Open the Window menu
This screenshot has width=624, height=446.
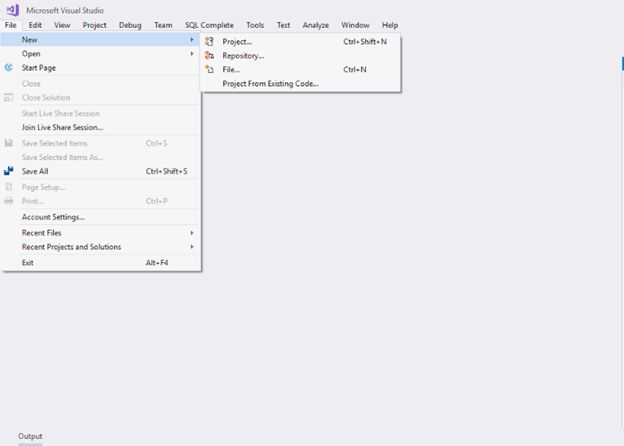tap(355, 25)
